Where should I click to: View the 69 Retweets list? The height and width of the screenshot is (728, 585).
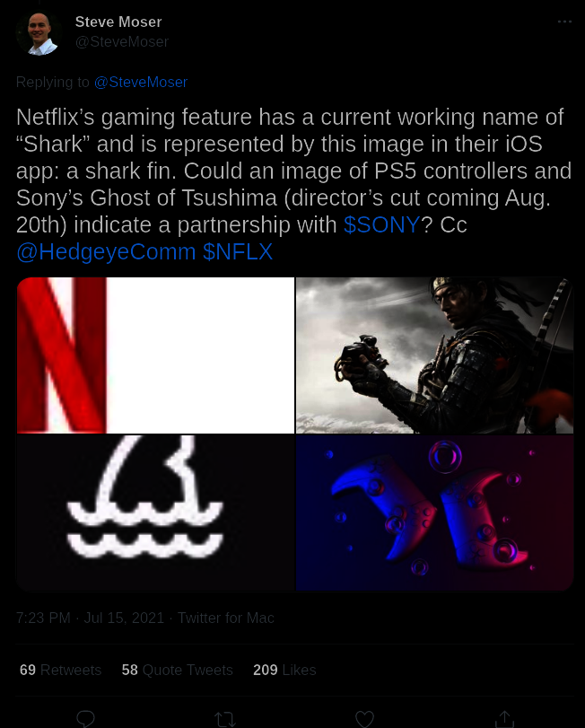(x=60, y=670)
